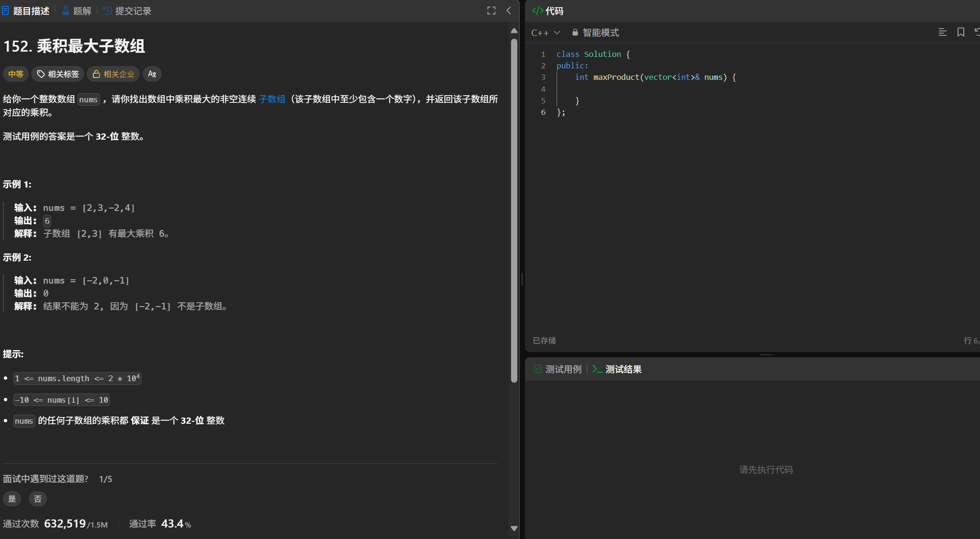Open the 相关标签 tags pill
Viewport: 980px width, 539px height.
click(58, 74)
